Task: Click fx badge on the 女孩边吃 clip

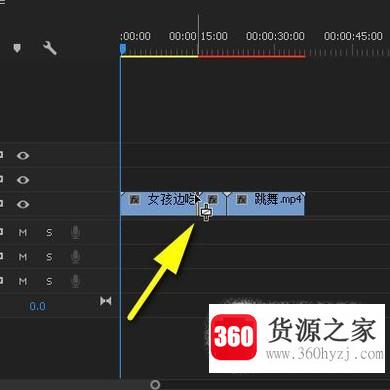Action: point(134,200)
